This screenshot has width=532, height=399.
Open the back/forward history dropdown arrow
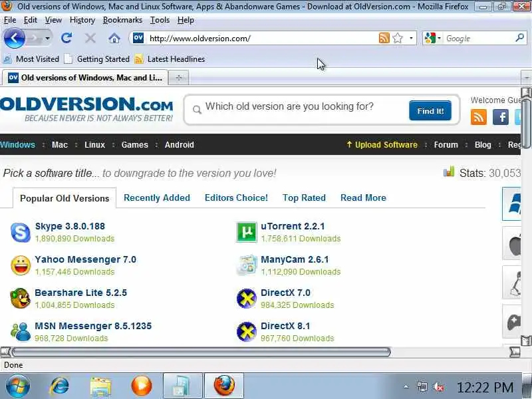[x=47, y=38]
